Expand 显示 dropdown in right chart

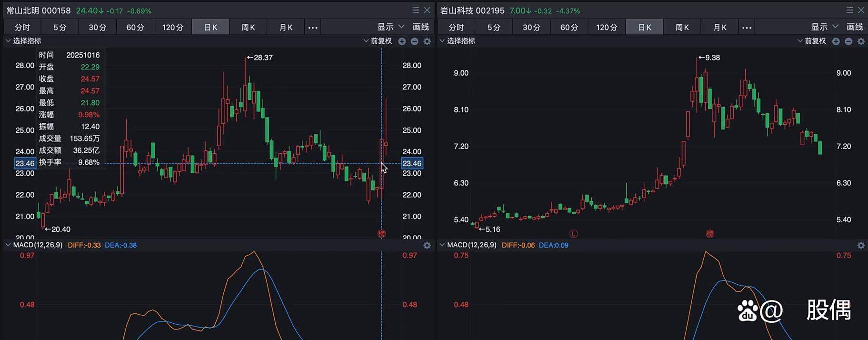tap(824, 27)
